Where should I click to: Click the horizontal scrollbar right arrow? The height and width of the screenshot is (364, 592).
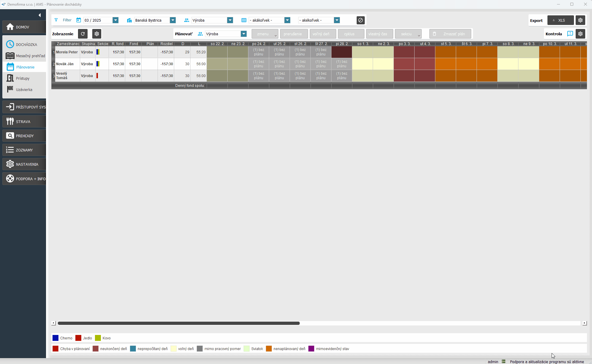pyautogui.click(x=584, y=323)
